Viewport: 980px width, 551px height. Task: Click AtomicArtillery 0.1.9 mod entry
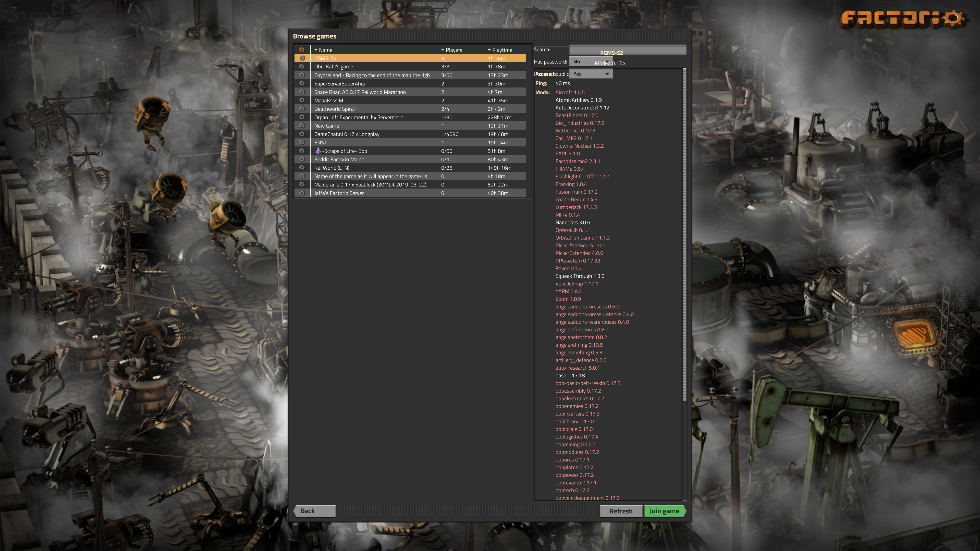point(578,100)
